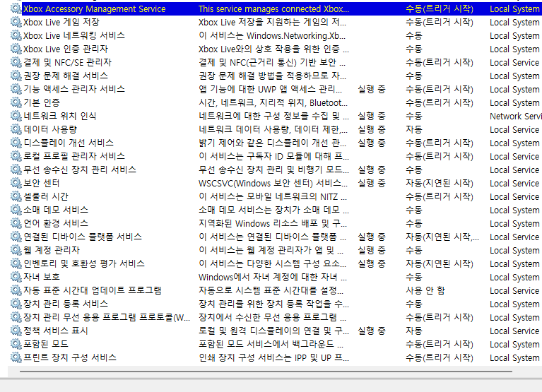
Task: Select service name 기본 인증
Action: click(x=42, y=102)
